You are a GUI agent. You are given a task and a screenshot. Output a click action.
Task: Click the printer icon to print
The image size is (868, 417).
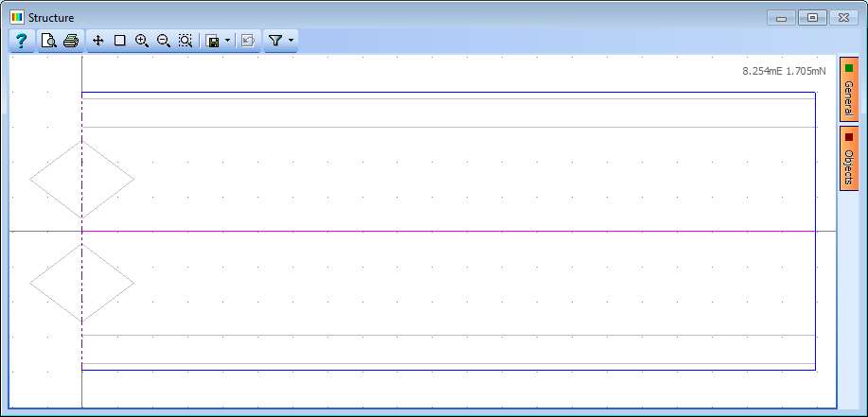point(71,41)
